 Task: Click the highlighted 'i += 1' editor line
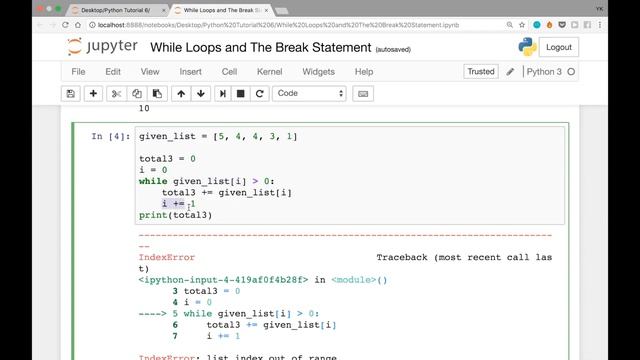[178, 204]
